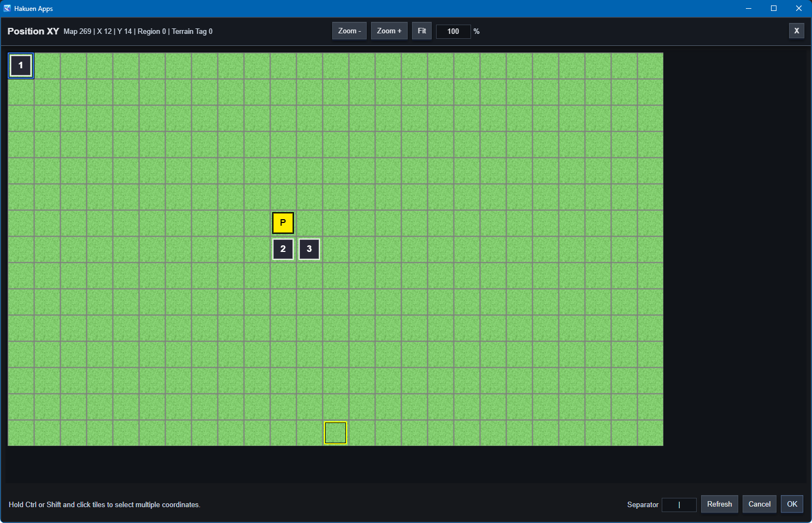Close the Hakuen Apps window

(x=799, y=8)
